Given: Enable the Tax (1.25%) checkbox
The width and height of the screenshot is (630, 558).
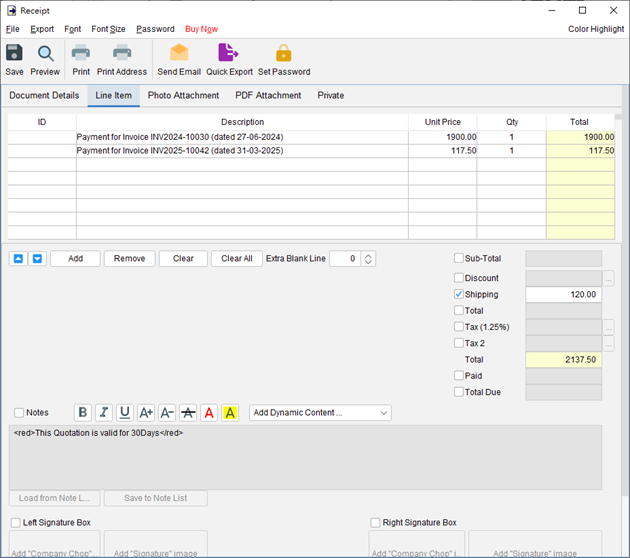Looking at the screenshot, I should click(458, 327).
